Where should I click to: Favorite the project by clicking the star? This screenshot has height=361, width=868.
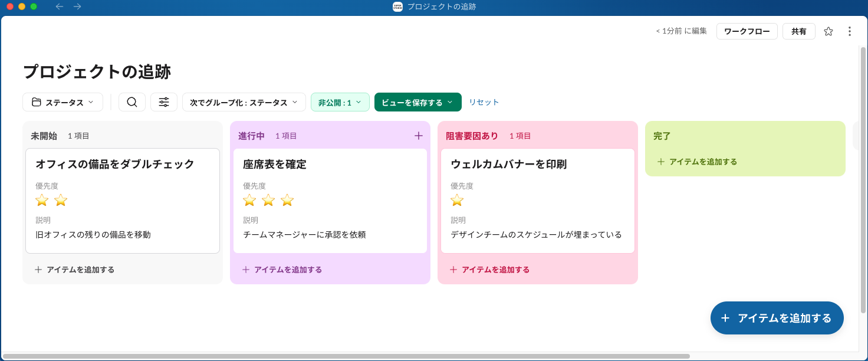coord(828,31)
